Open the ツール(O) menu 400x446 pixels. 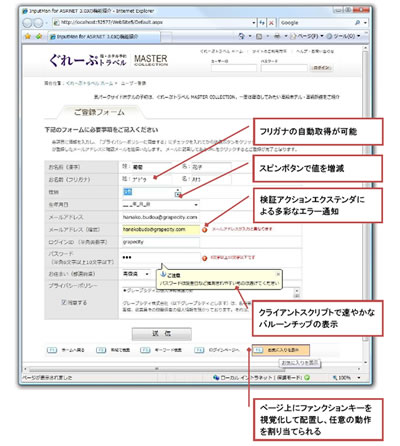point(343,36)
